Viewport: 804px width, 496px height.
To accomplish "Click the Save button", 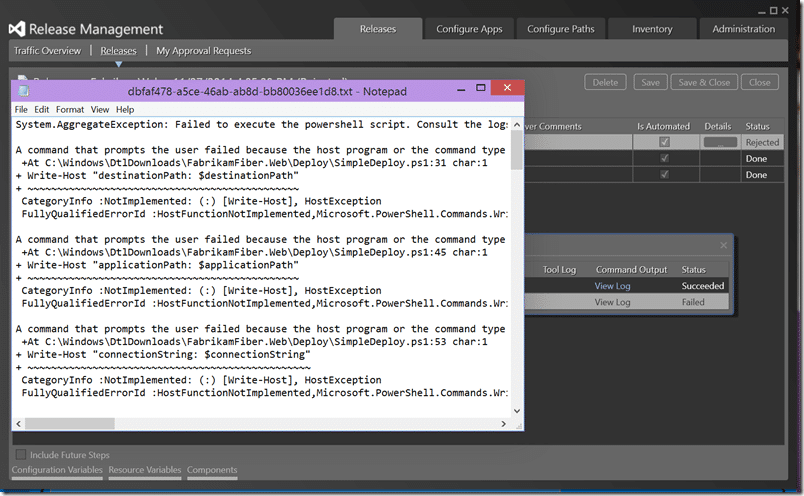I will 650,82.
